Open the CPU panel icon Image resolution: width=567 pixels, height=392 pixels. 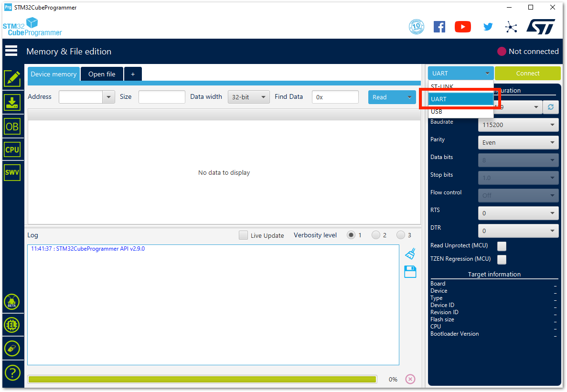coord(12,149)
